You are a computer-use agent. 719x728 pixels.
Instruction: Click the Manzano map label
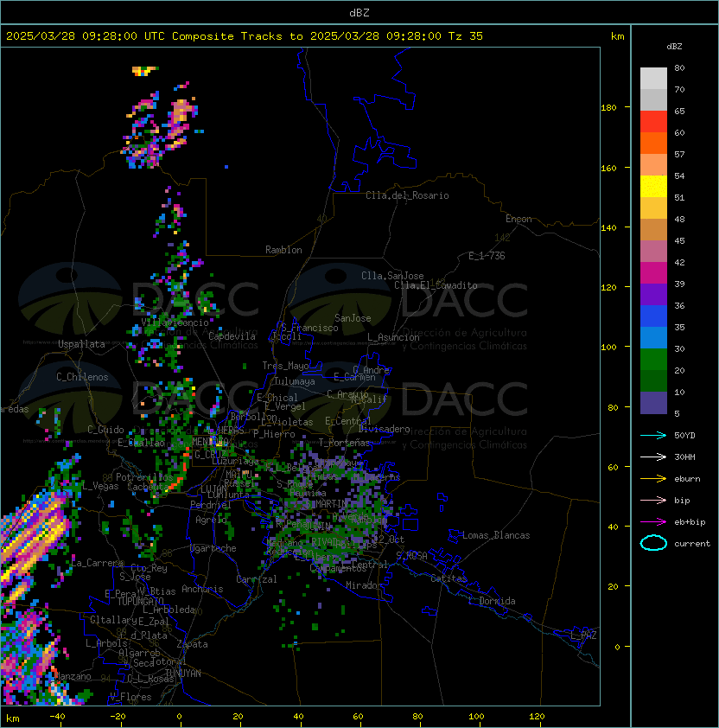[x=73, y=676]
